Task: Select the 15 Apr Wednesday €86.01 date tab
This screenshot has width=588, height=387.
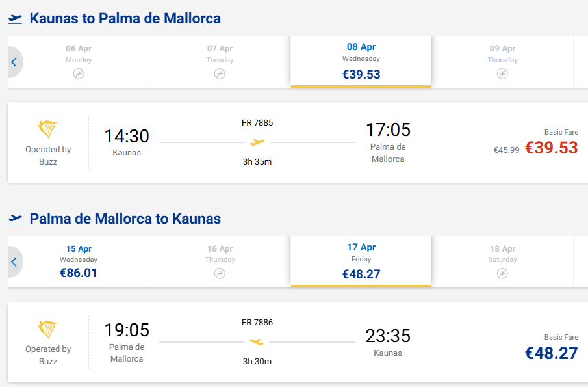Action: pos(79,261)
